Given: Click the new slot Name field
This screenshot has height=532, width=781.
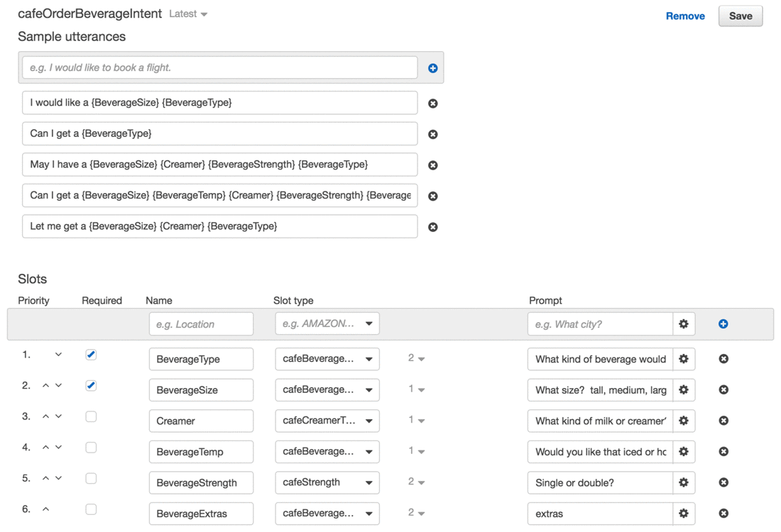Looking at the screenshot, I should [x=201, y=324].
